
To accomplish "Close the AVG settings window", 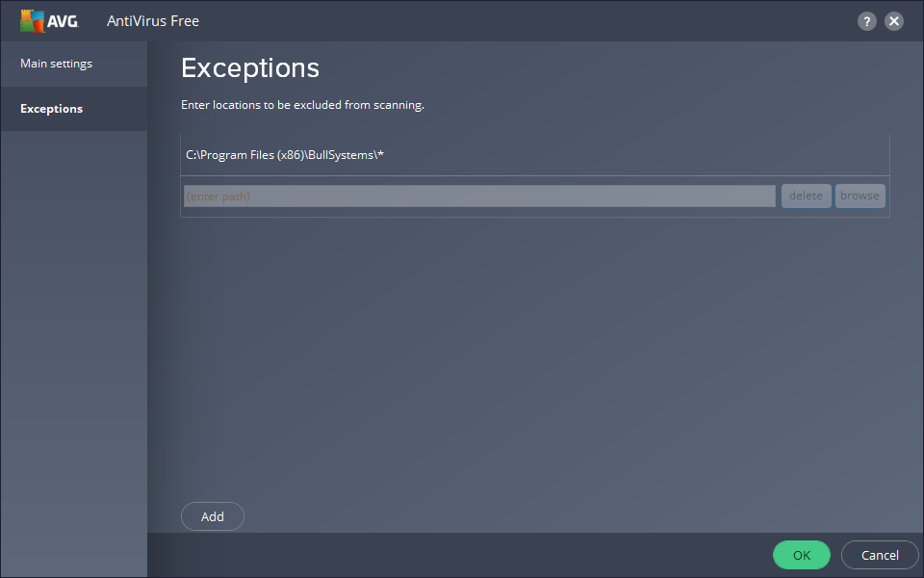I will pyautogui.click(x=894, y=21).
